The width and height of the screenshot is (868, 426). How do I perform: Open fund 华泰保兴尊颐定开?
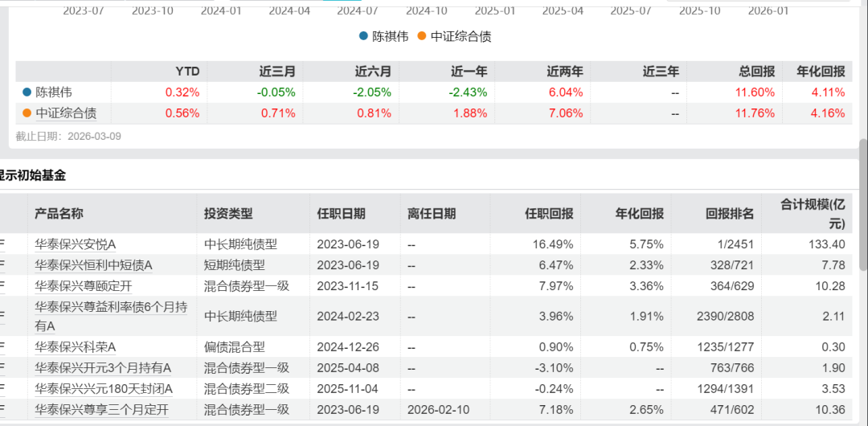point(83,286)
